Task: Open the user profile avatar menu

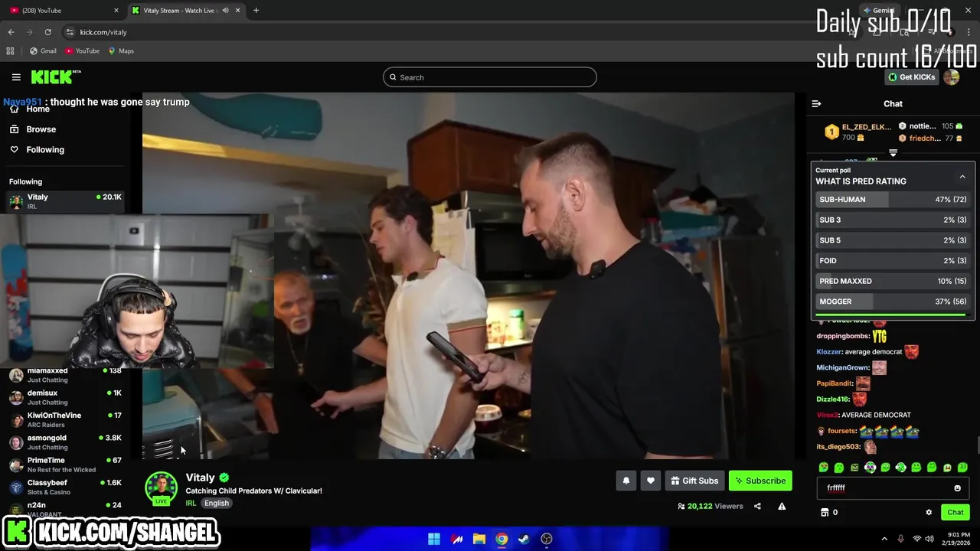Action: coord(952,77)
